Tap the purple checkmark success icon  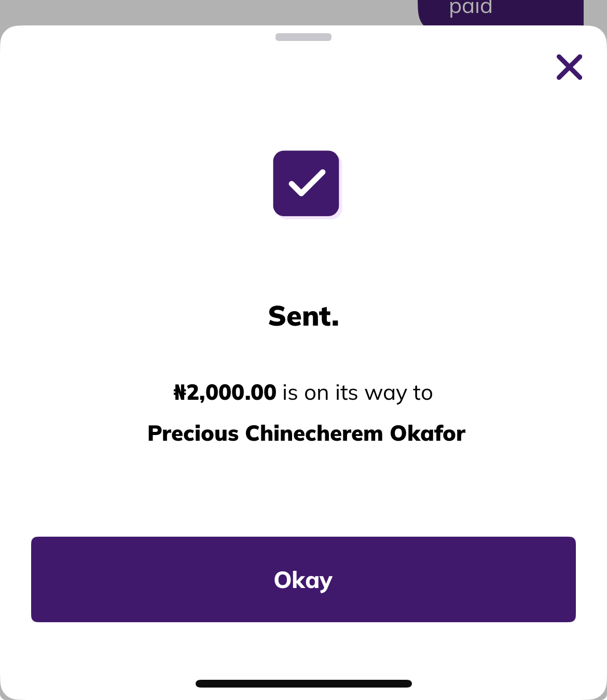click(x=306, y=184)
